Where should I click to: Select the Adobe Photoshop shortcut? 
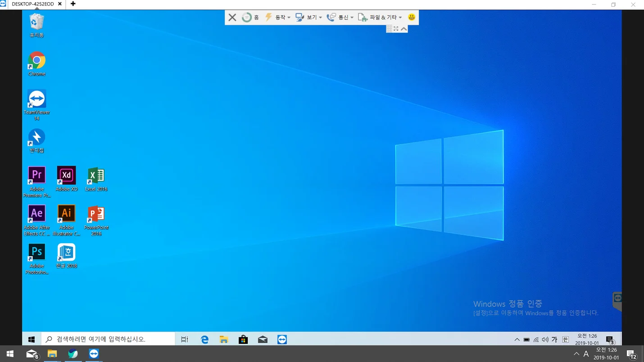tap(36, 259)
